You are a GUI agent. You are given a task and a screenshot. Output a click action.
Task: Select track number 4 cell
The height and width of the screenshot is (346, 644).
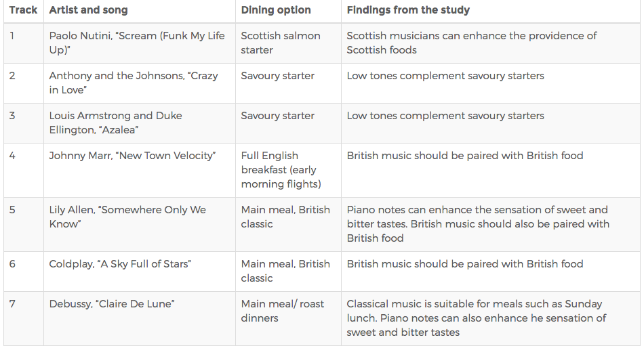pos(12,156)
